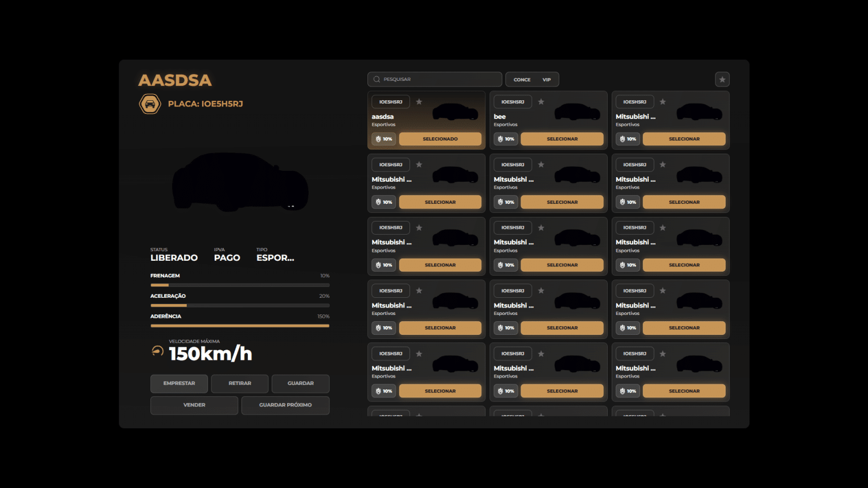Click the bee card car thumbnail
Viewport: 868px width, 488px height.
tap(577, 112)
